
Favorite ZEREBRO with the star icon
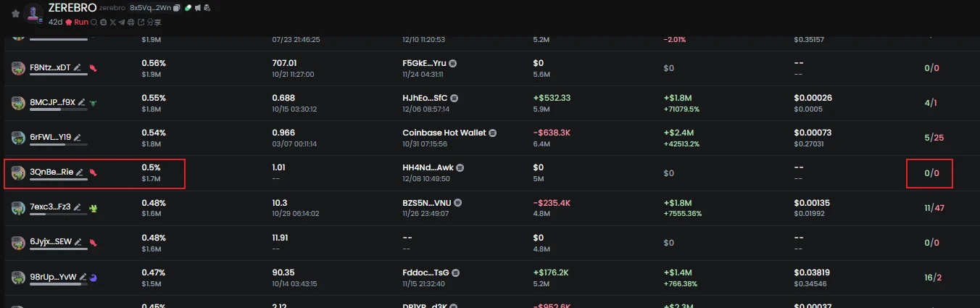[15, 13]
